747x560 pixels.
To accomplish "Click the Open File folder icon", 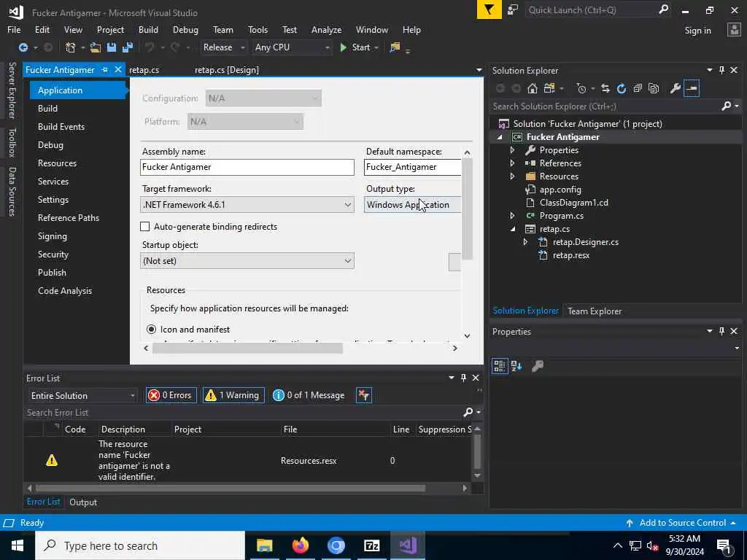I will [96, 47].
